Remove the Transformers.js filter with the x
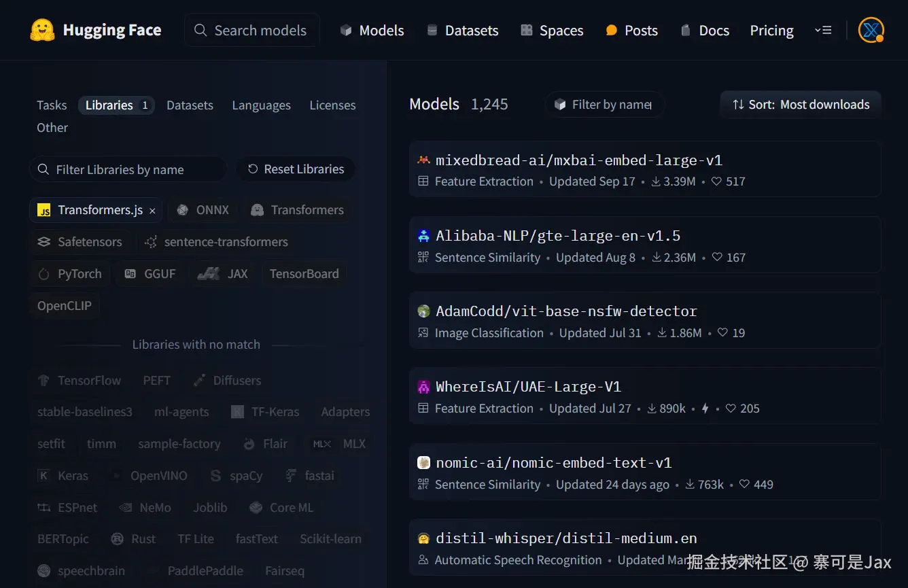The height and width of the screenshot is (588, 908). click(152, 211)
